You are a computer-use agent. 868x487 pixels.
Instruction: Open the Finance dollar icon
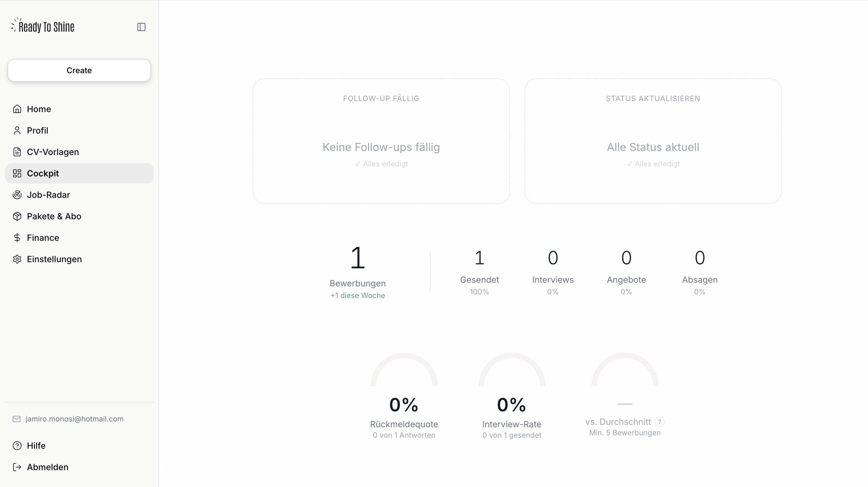[x=17, y=238]
